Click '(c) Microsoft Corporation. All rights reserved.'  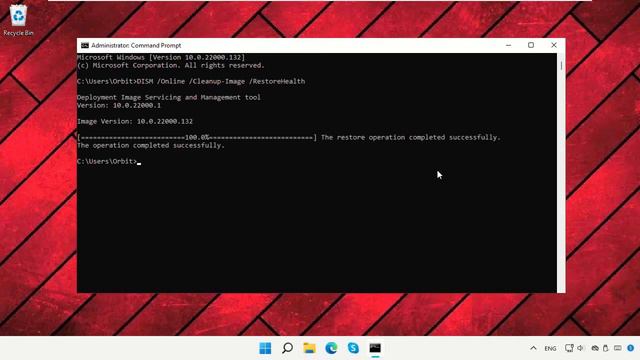pos(171,65)
